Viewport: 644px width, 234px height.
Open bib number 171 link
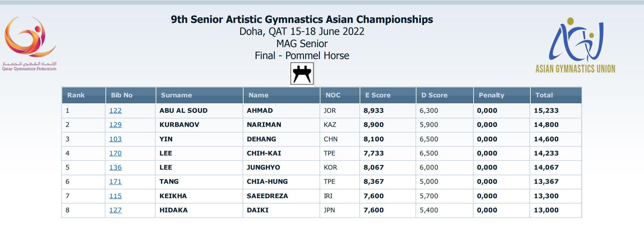(115, 182)
